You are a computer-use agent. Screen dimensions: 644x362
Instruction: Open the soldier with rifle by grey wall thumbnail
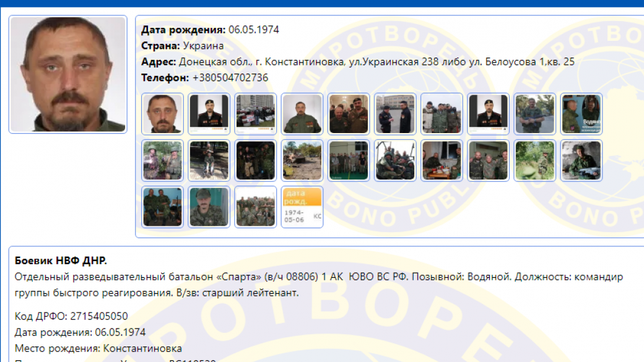581,160
